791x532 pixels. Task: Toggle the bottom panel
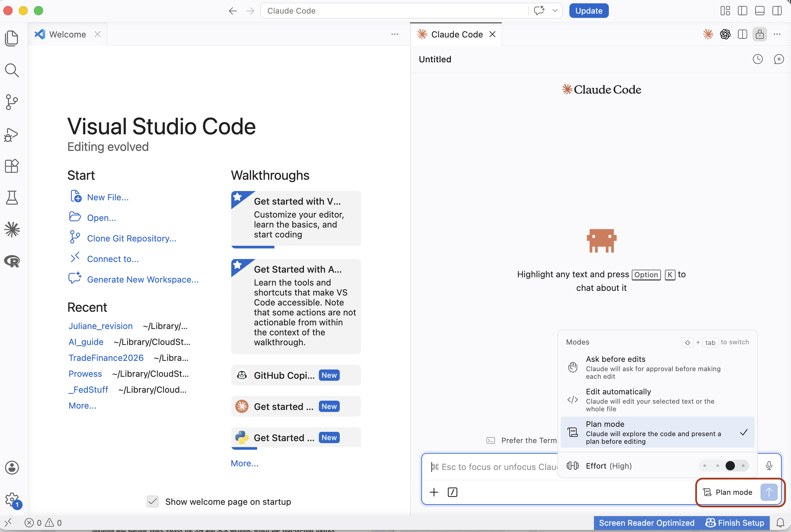[760, 11]
